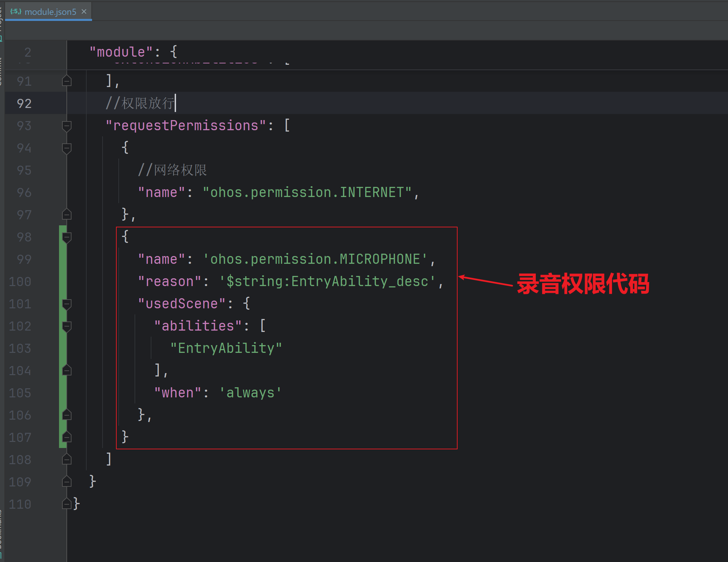Collapse the MICROPHONE permission block at line 98
The width and height of the screenshot is (728, 562).
click(x=67, y=237)
